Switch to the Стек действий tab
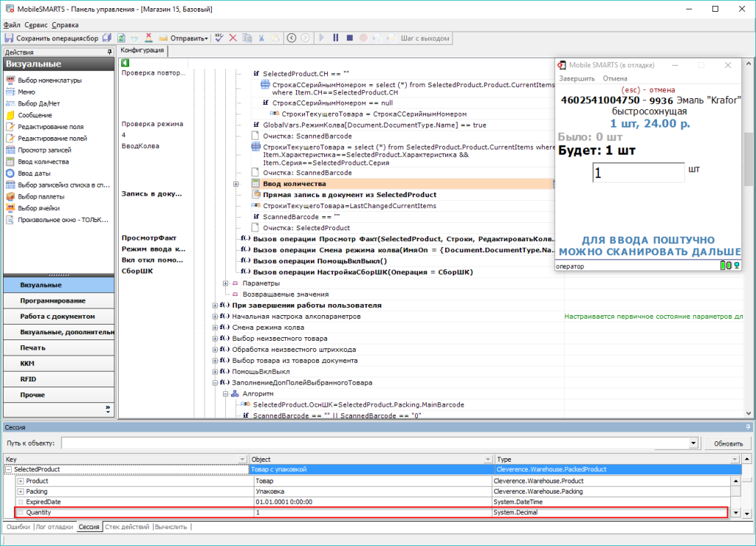 click(x=127, y=527)
